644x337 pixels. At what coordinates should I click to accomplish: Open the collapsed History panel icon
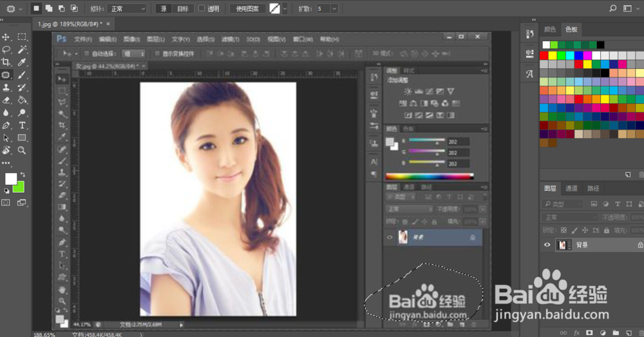[x=529, y=34]
